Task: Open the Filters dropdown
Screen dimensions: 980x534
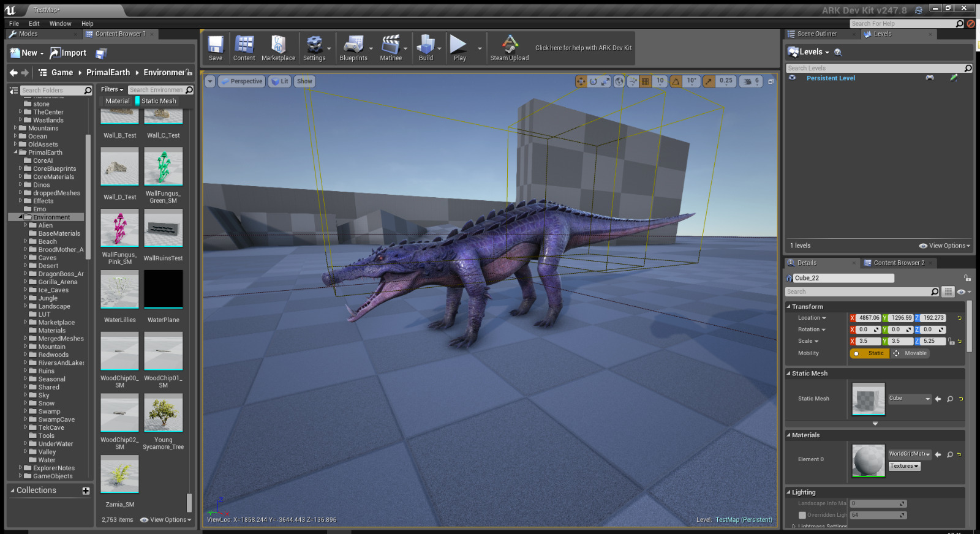Action: (112, 89)
